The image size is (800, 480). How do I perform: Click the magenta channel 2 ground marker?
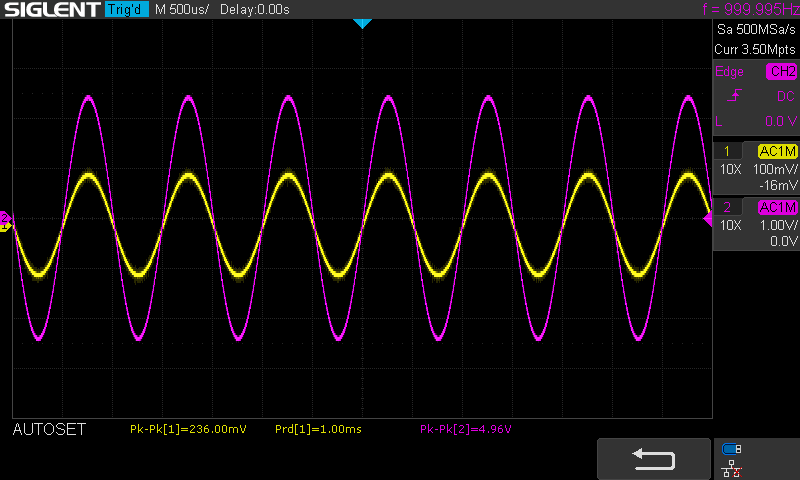point(5,217)
